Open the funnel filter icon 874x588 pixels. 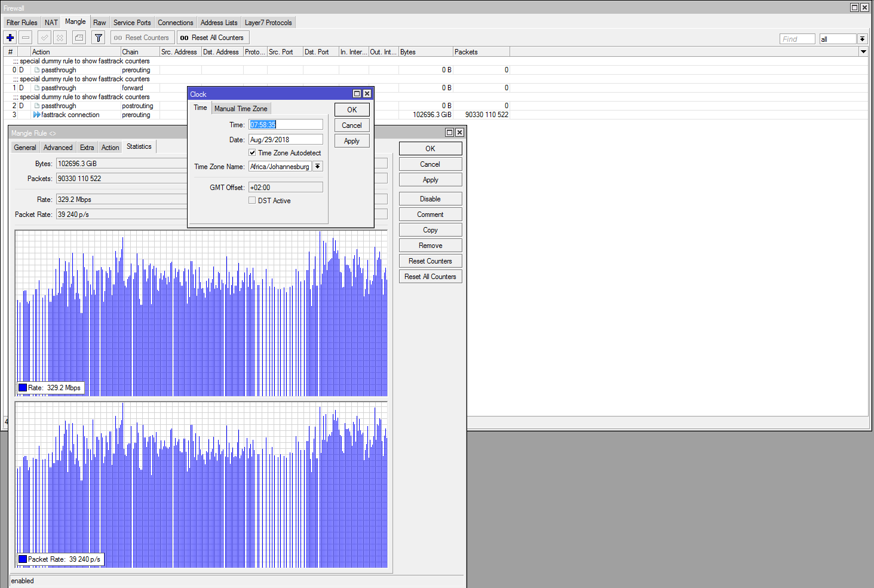click(99, 38)
